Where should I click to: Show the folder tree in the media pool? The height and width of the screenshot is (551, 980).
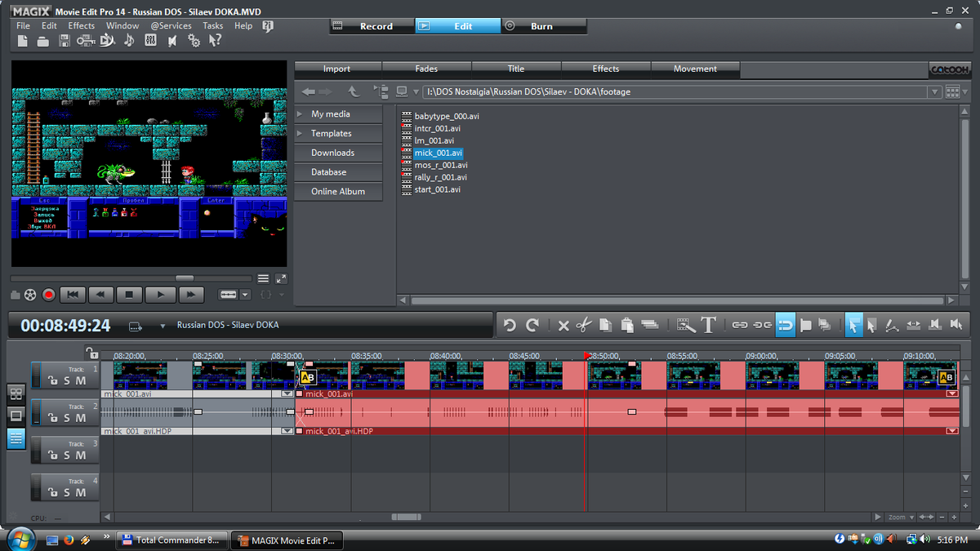point(380,91)
